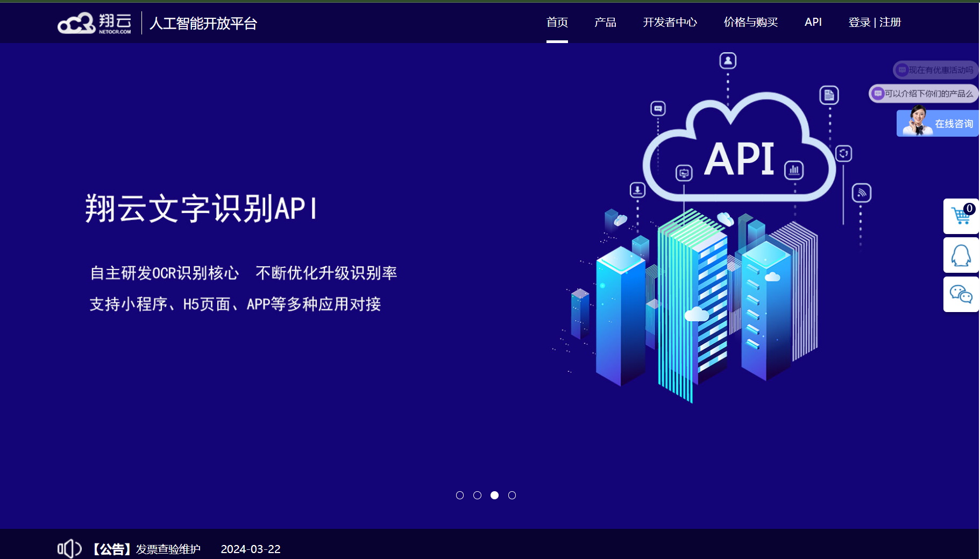The width and height of the screenshot is (980, 559).
Task: Open the 开发者中心 menu
Action: [670, 22]
